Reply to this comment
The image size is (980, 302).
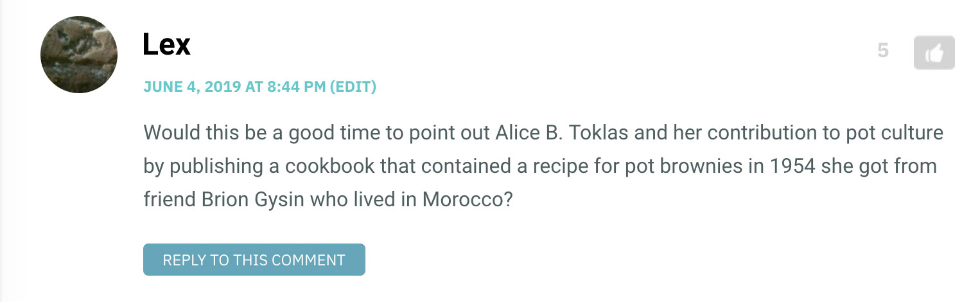click(254, 260)
